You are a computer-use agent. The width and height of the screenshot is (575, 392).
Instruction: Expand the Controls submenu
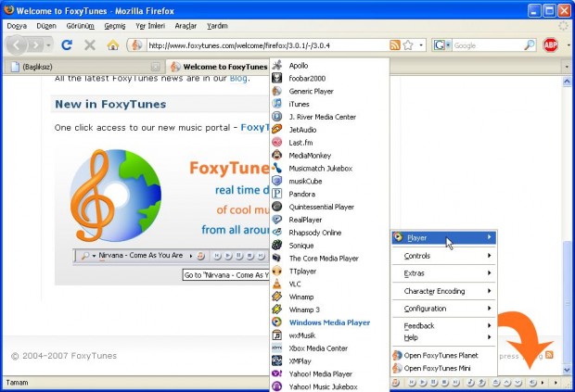point(443,256)
